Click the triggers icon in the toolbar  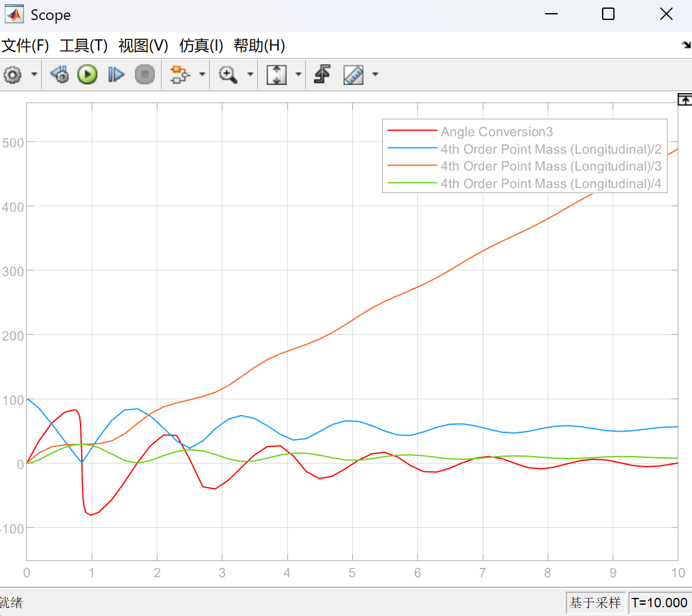[322, 74]
